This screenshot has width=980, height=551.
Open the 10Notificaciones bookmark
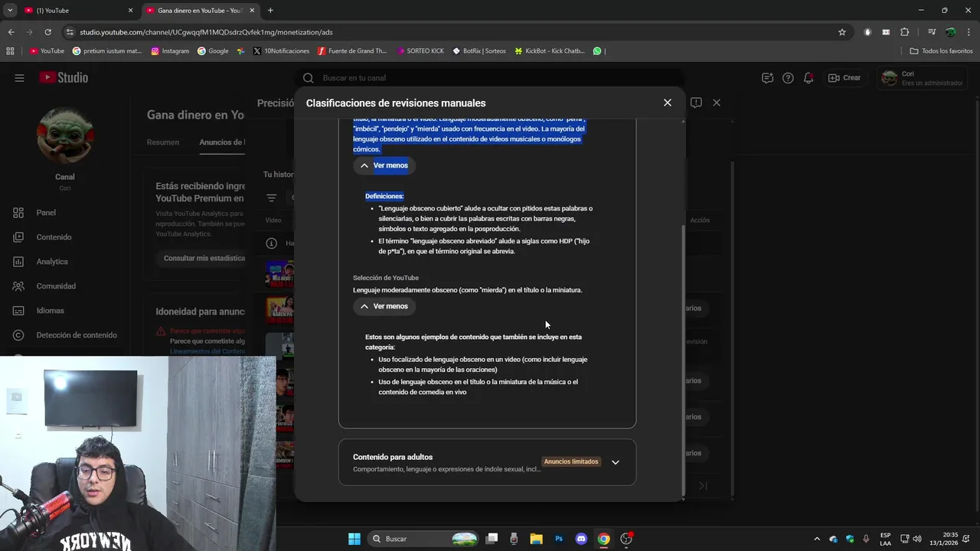click(281, 51)
